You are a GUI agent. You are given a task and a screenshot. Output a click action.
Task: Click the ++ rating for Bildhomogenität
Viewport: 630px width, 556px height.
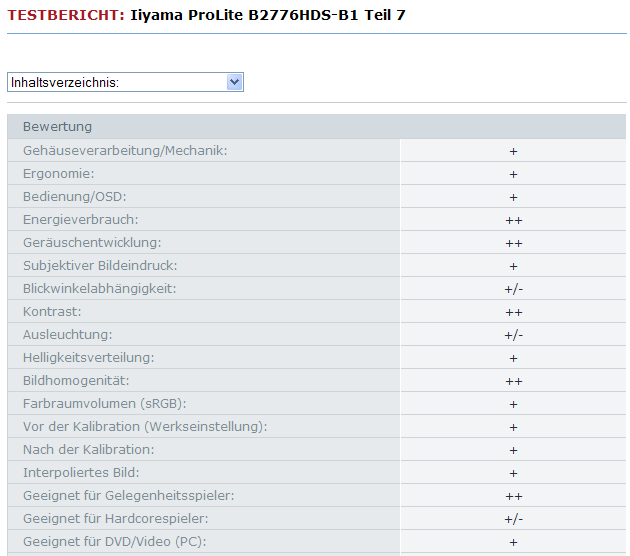513,381
